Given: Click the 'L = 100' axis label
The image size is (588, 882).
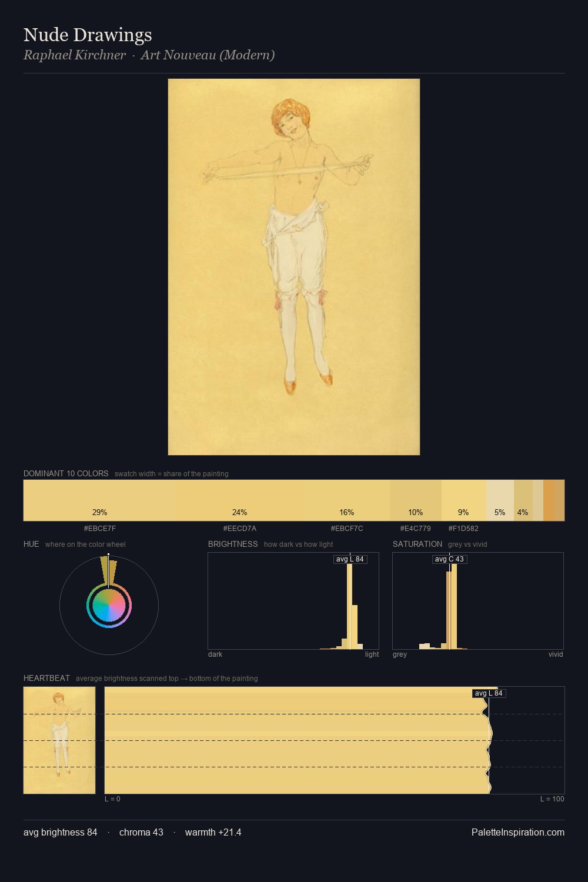Looking at the screenshot, I should (x=552, y=799).
